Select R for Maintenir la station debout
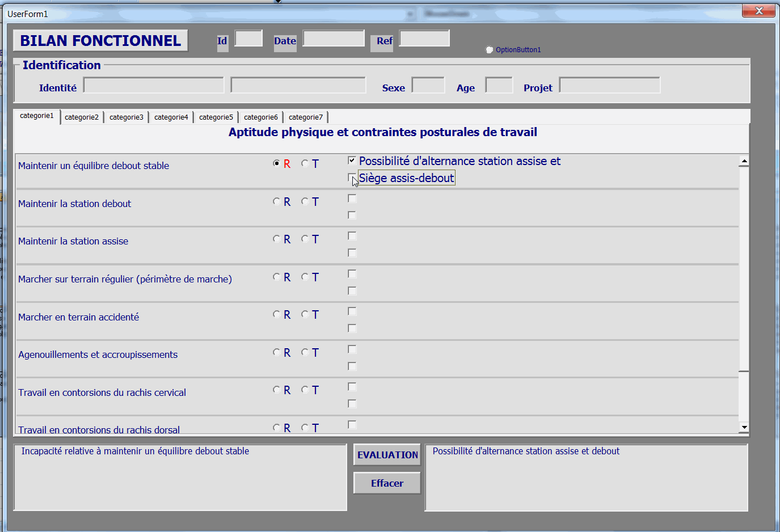780x532 pixels. [x=276, y=201]
